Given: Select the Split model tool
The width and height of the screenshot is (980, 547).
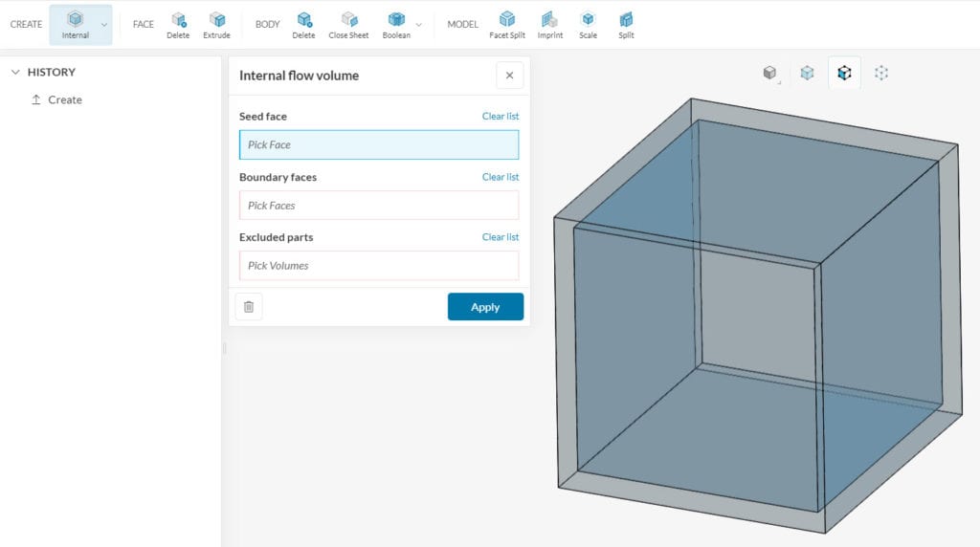Looking at the screenshot, I should pyautogui.click(x=626, y=24).
